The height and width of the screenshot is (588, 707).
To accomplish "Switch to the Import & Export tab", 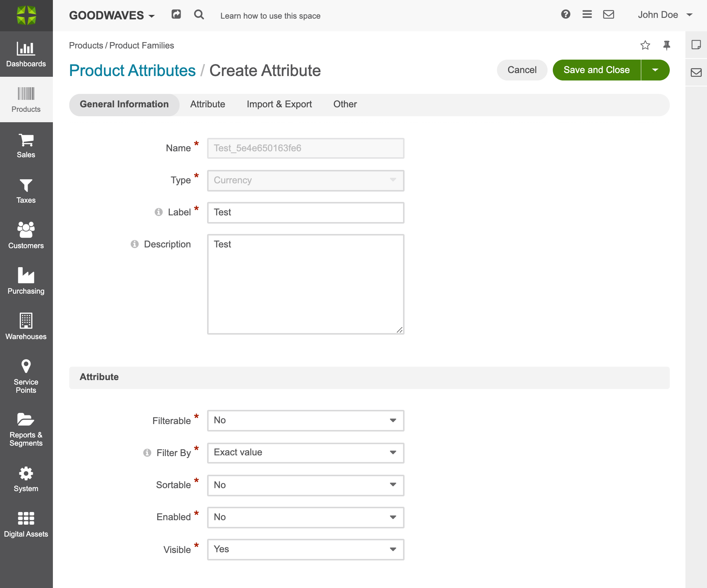I will pyautogui.click(x=279, y=105).
